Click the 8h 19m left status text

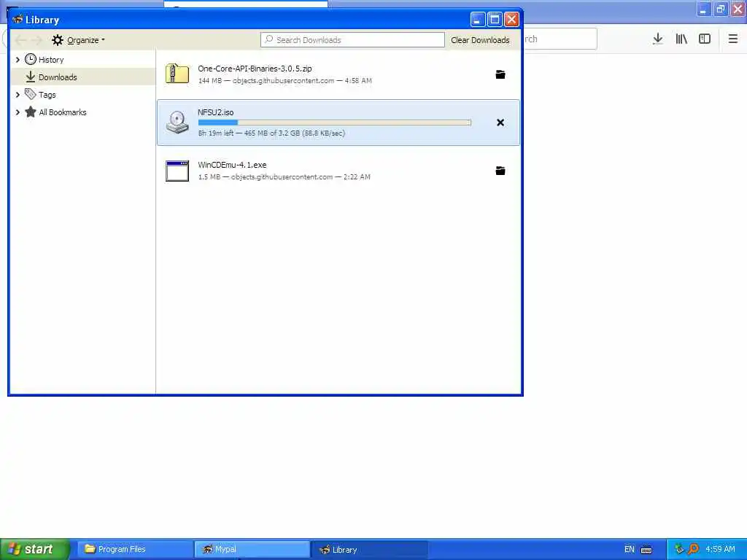tap(216, 133)
